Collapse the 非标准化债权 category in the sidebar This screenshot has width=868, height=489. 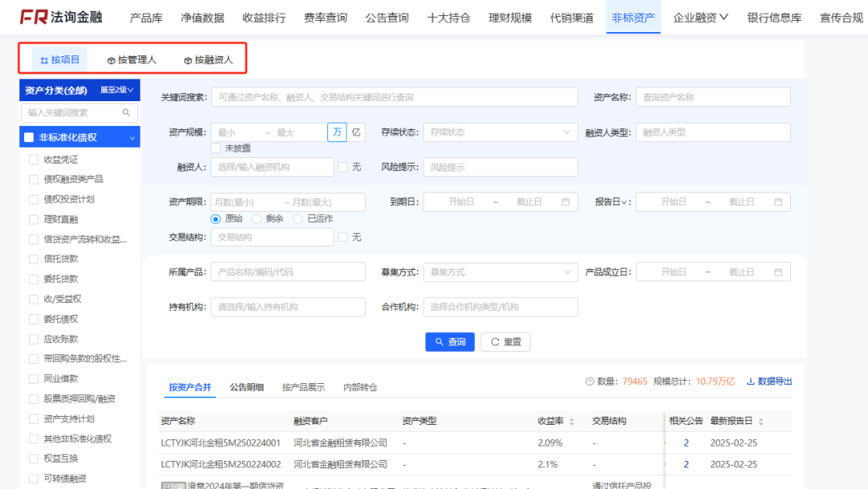coord(130,137)
